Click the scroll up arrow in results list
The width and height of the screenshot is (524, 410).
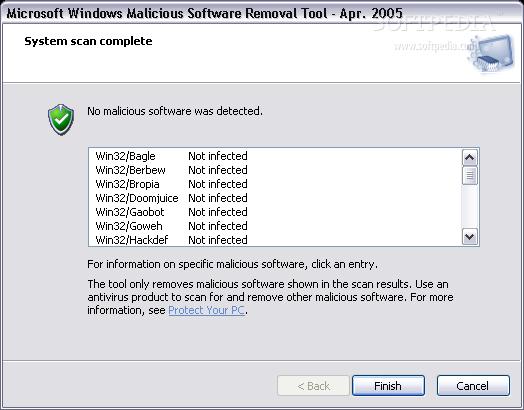(470, 157)
